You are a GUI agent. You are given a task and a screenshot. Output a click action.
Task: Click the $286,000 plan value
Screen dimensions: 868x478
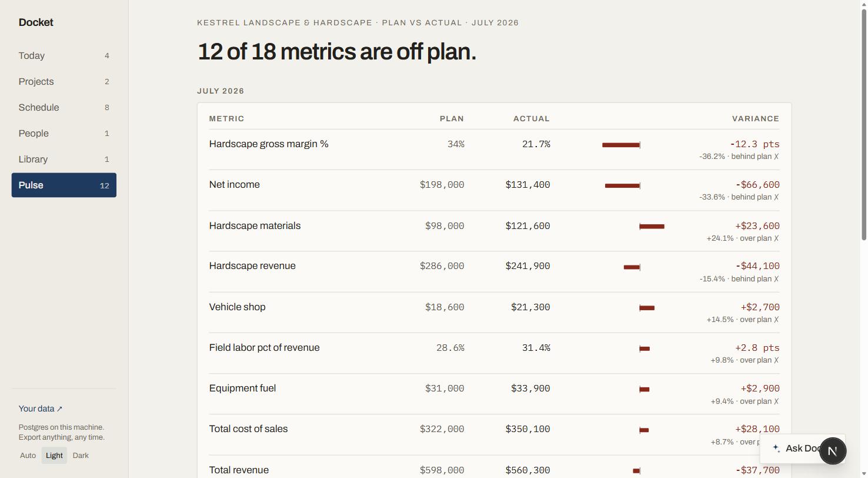coord(442,266)
